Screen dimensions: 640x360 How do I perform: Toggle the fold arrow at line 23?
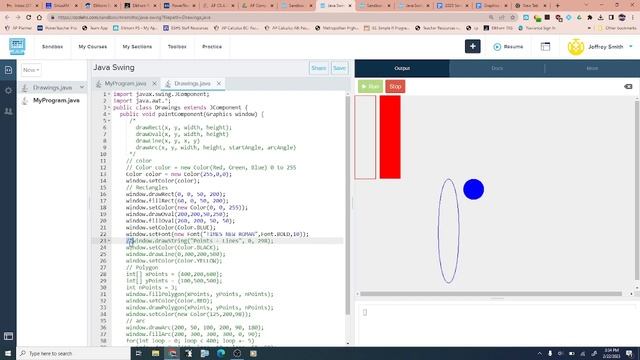(x=109, y=241)
